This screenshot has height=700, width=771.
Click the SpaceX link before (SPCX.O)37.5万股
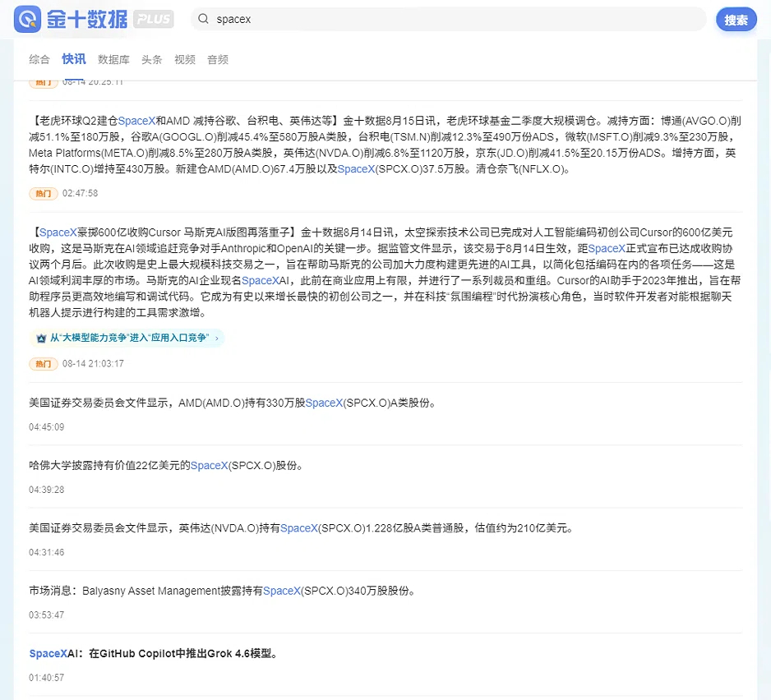(356, 169)
